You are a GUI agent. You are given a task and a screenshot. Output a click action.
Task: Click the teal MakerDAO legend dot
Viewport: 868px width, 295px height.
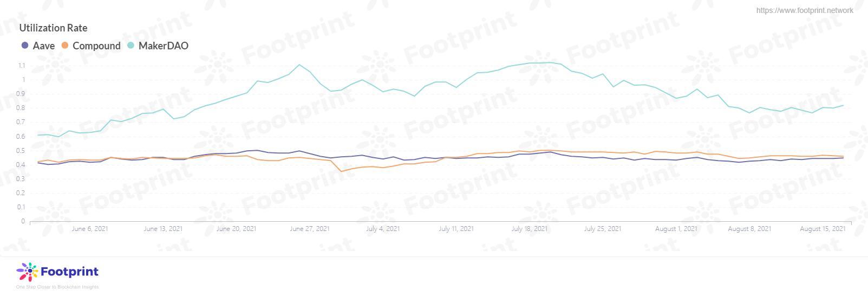pos(130,46)
